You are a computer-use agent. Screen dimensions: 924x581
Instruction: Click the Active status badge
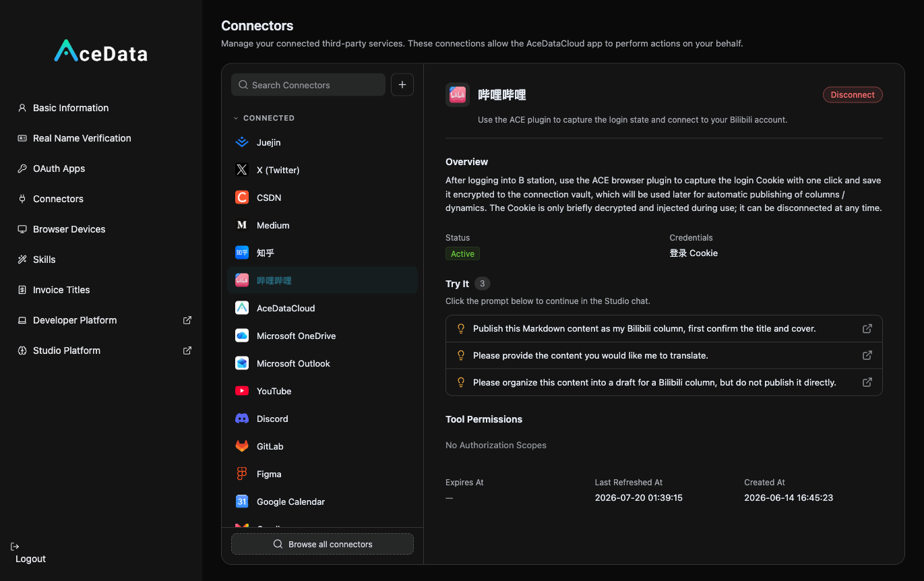[x=462, y=253]
